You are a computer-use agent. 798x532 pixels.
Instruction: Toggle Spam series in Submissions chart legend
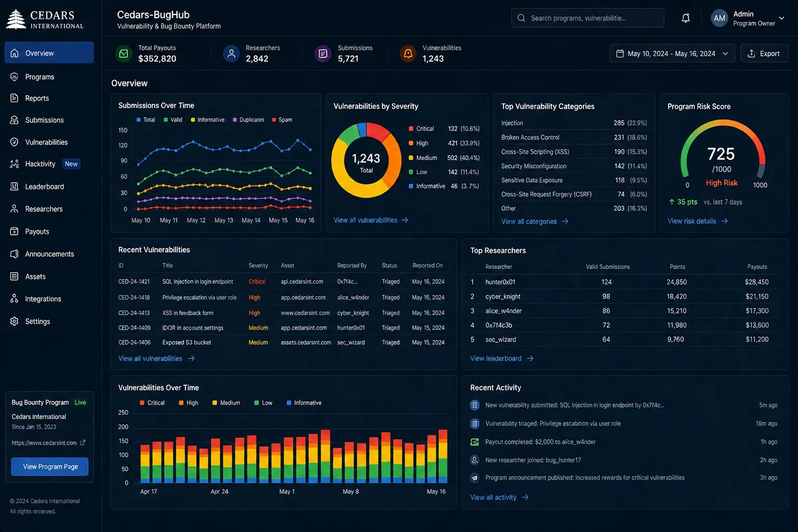click(282, 120)
